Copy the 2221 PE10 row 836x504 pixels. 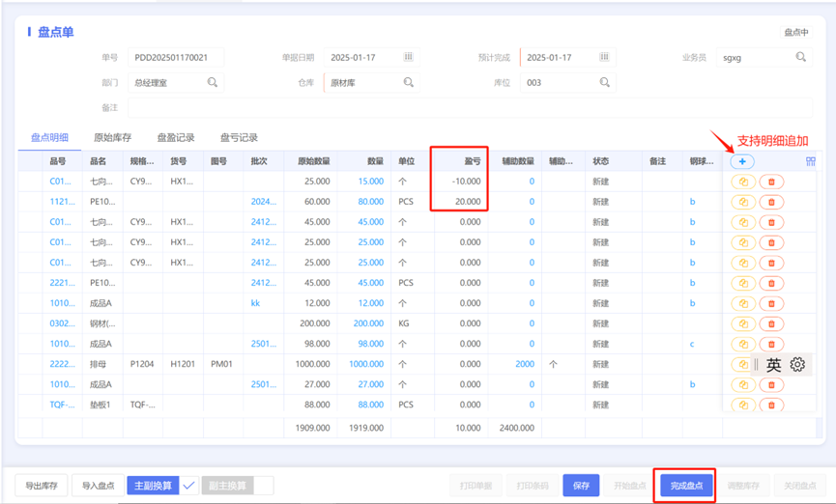[x=743, y=283]
